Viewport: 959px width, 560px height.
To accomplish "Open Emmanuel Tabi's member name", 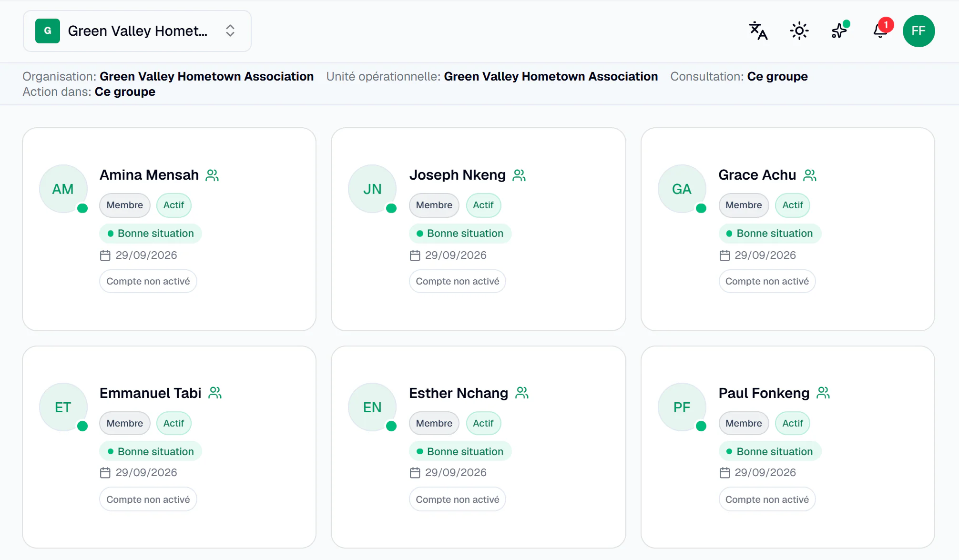I will (x=151, y=393).
